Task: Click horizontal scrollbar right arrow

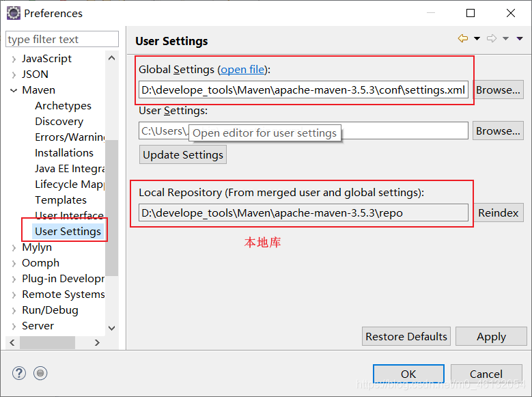Action: coord(97,342)
